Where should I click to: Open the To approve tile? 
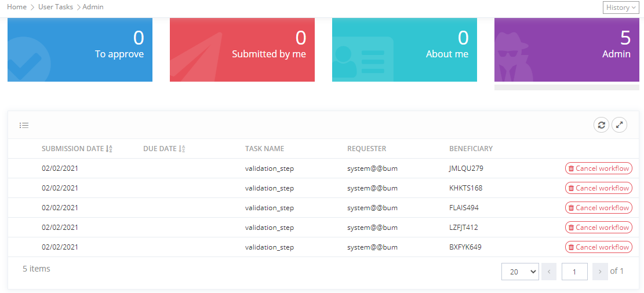tap(80, 50)
